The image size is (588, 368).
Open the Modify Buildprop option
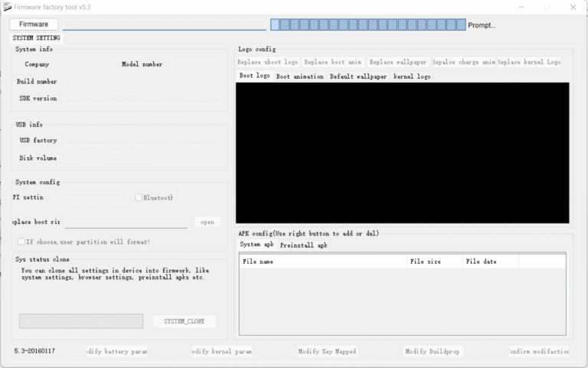[x=433, y=351]
